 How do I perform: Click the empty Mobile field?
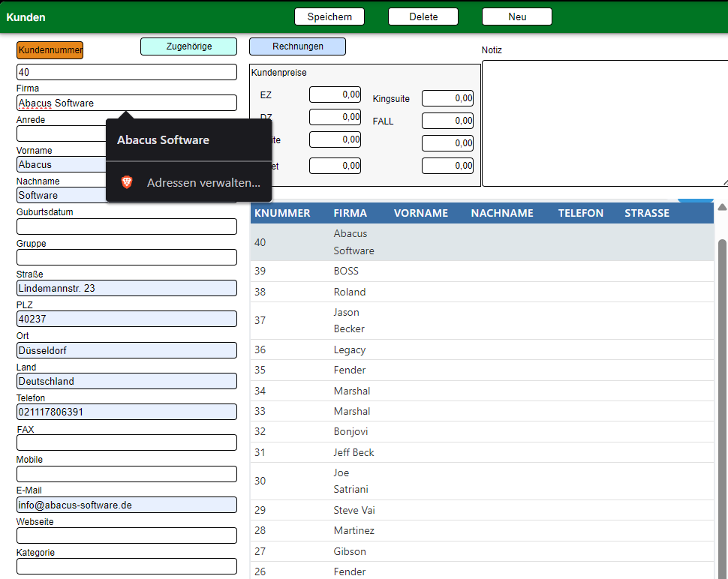point(126,474)
